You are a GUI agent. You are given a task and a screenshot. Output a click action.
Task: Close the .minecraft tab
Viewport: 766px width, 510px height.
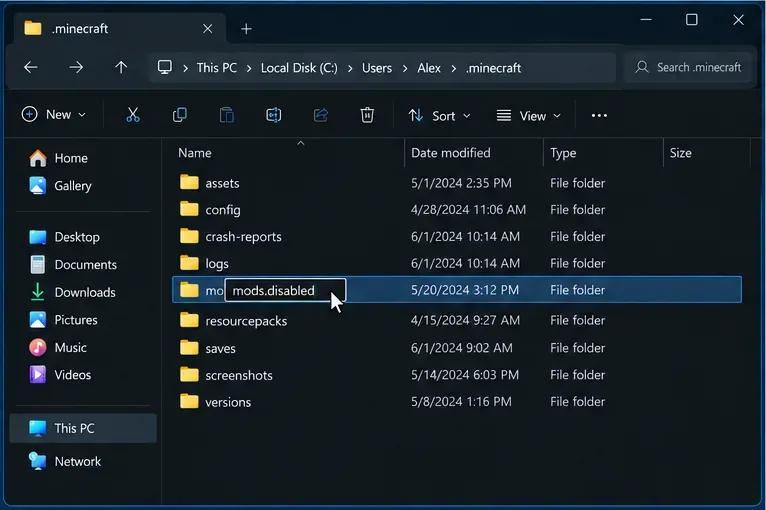(x=208, y=29)
